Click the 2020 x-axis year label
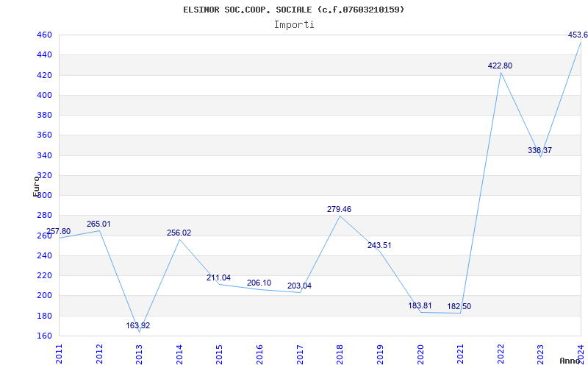Viewport: 588px width, 368px height. click(420, 354)
